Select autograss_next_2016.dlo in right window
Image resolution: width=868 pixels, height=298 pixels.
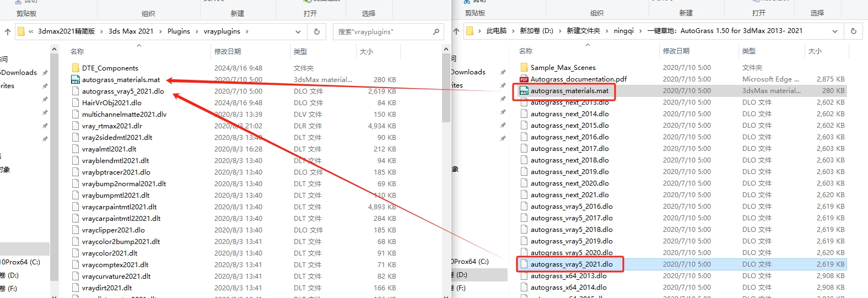click(x=570, y=137)
